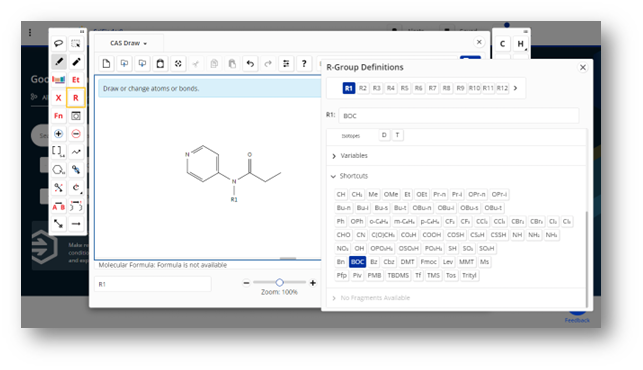Select the R-group tool

pyautogui.click(x=76, y=98)
